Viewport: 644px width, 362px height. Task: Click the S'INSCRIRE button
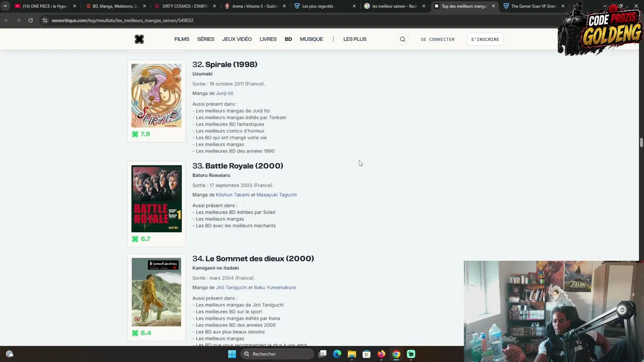click(x=485, y=39)
